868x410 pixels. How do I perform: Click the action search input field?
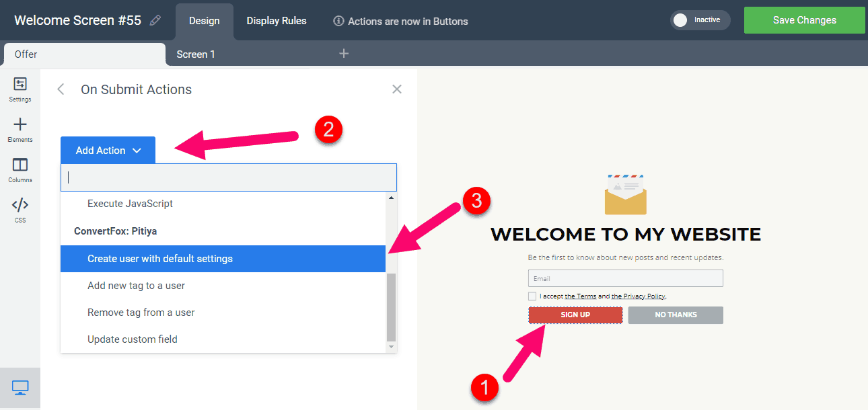pyautogui.click(x=229, y=177)
